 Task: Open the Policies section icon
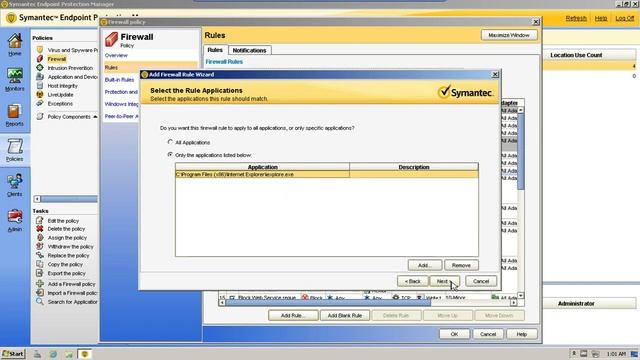[x=15, y=147]
